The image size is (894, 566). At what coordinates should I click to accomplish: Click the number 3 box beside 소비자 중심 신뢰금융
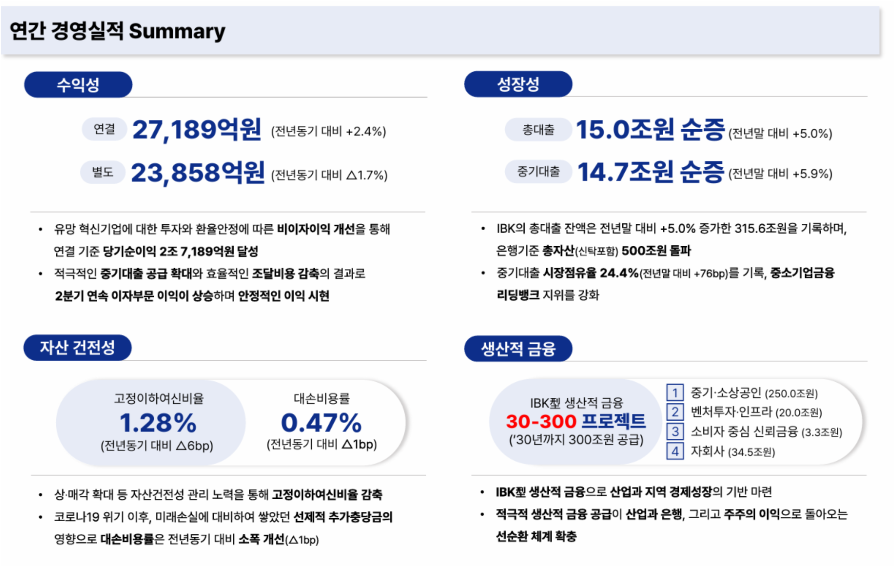(675, 431)
